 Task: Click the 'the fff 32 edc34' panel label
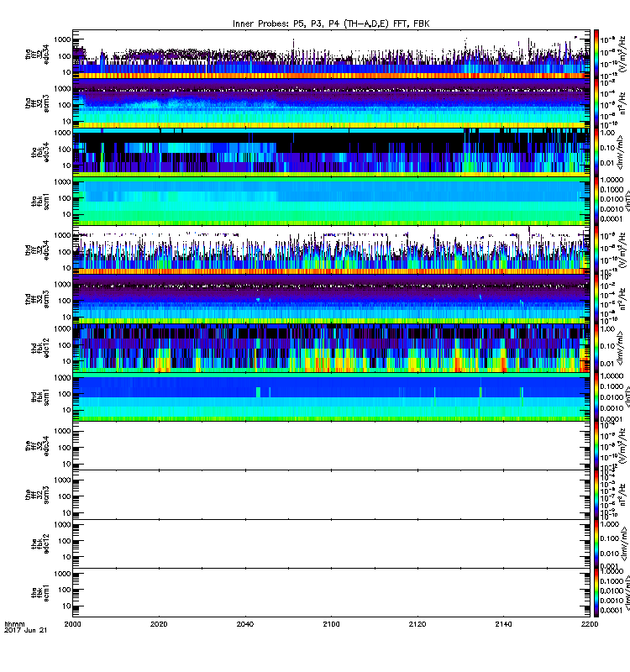click(x=37, y=446)
